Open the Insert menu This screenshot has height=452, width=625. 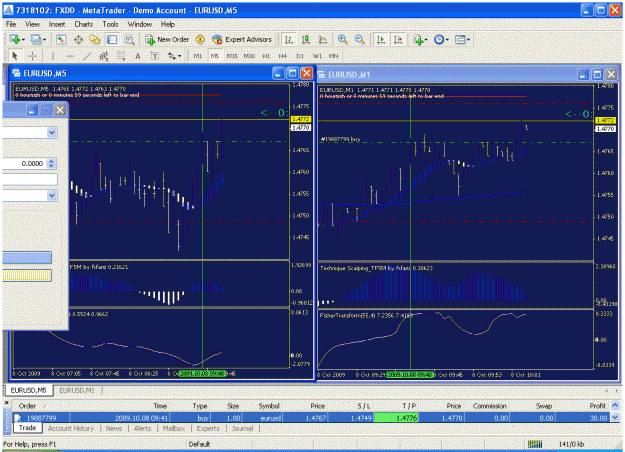[x=57, y=24]
